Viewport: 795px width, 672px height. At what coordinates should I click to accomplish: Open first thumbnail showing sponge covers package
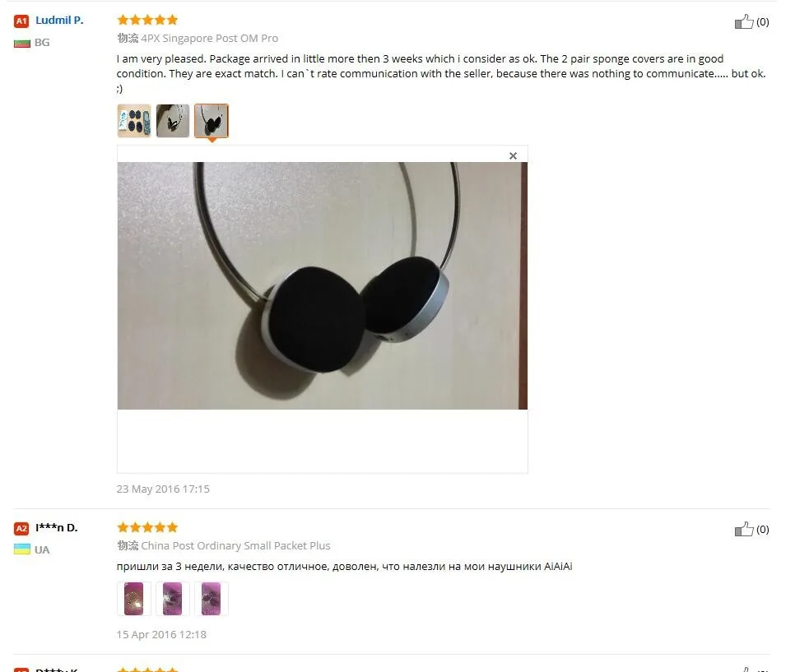(134, 121)
